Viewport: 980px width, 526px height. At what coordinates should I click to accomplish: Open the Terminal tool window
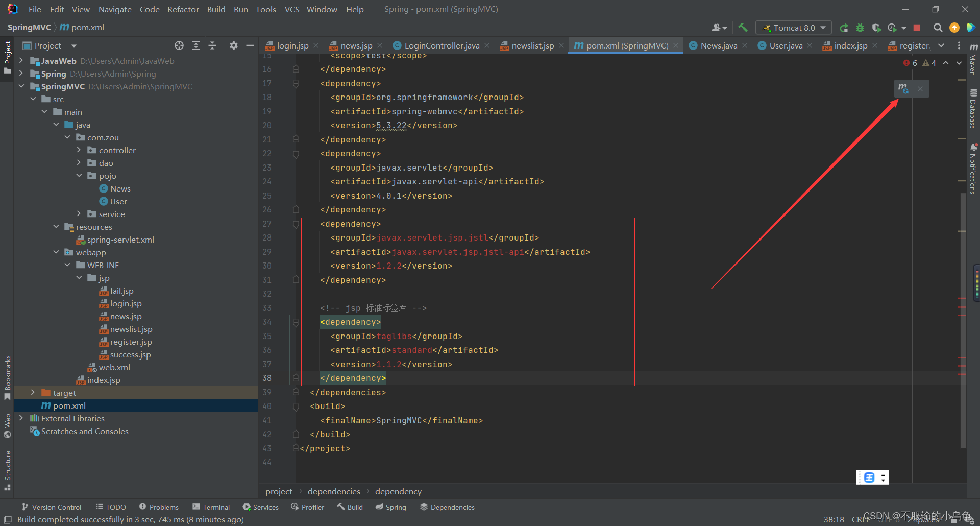(x=211, y=507)
